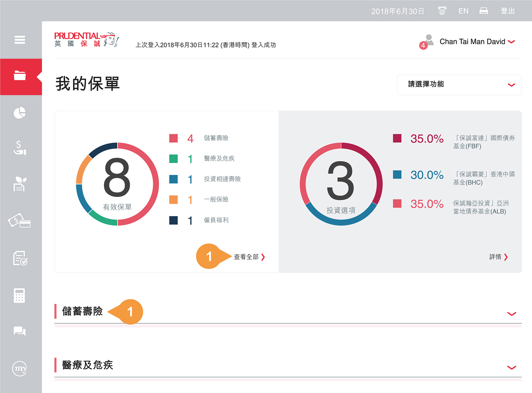Viewport: 532px width, 393px height.
Task: Expand the 儲蓄壽險 section
Action: [x=512, y=314]
